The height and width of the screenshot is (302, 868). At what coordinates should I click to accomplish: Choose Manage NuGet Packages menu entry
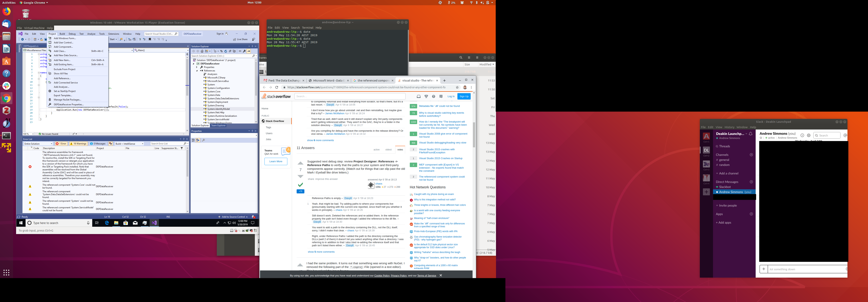click(x=67, y=100)
